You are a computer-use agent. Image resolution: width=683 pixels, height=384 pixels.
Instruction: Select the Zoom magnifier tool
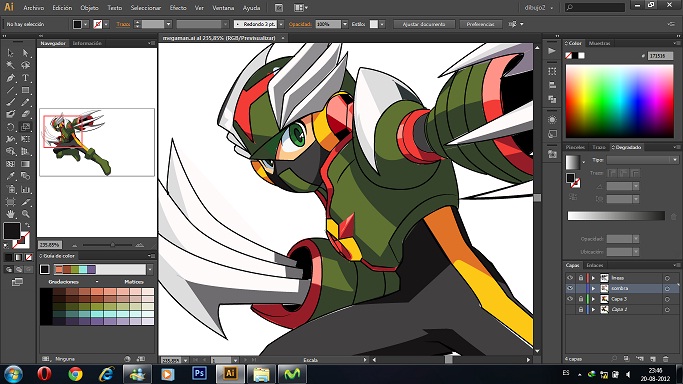25,214
